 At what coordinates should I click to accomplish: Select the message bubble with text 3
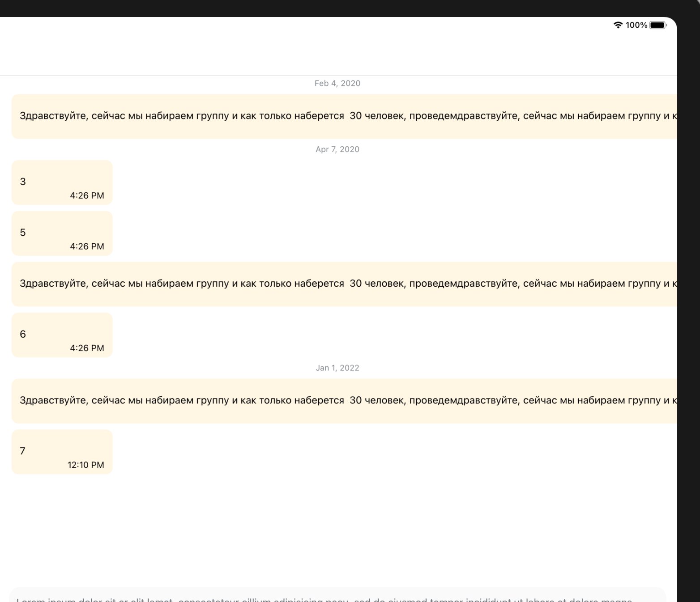(x=62, y=182)
